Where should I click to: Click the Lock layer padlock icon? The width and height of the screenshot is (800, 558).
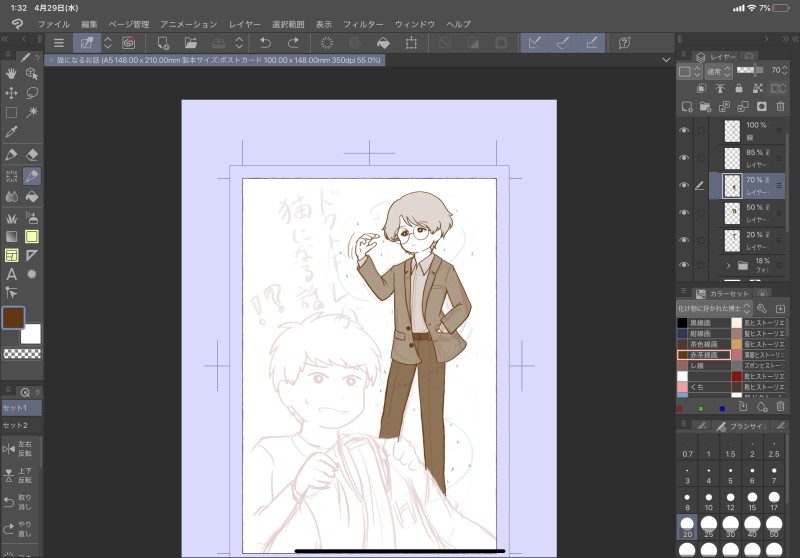point(739,88)
